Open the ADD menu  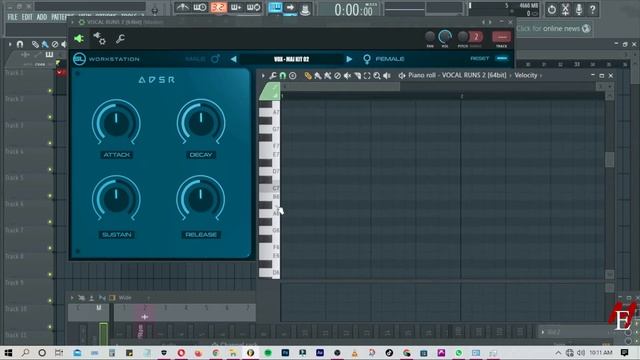42,17
